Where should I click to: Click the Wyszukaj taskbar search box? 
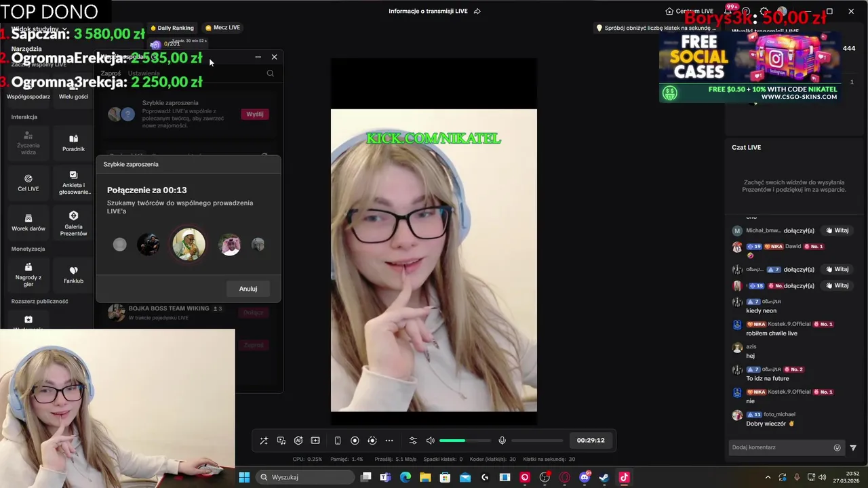click(x=305, y=477)
